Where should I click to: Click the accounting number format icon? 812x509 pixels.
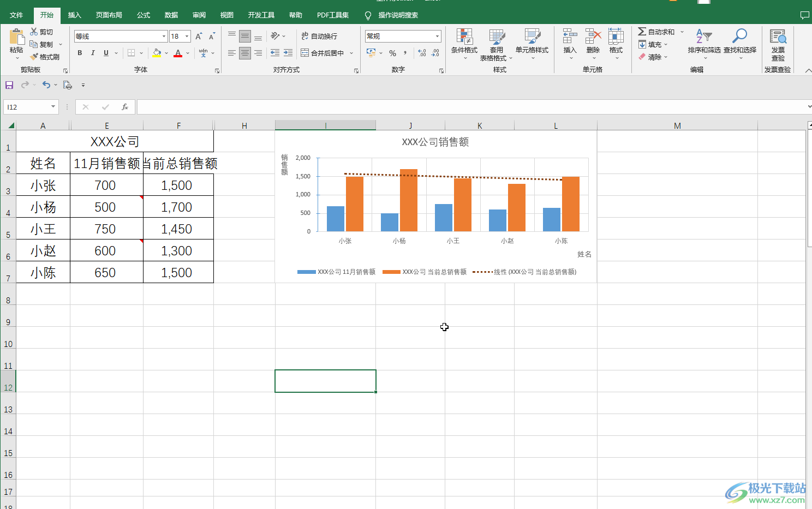(371, 53)
